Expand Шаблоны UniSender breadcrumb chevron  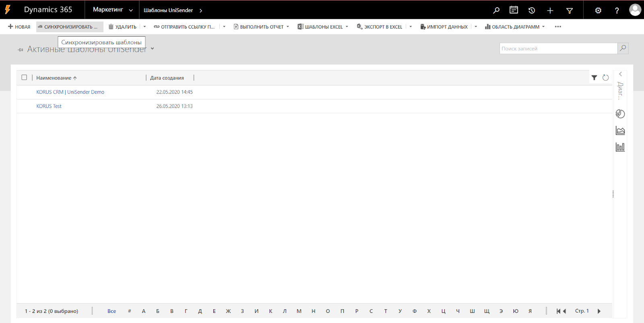201,10
